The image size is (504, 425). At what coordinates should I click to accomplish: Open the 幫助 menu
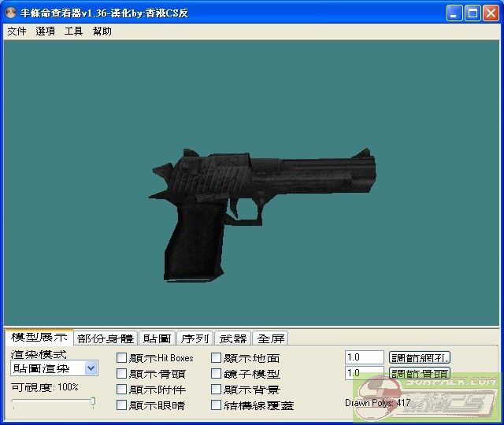click(x=102, y=31)
